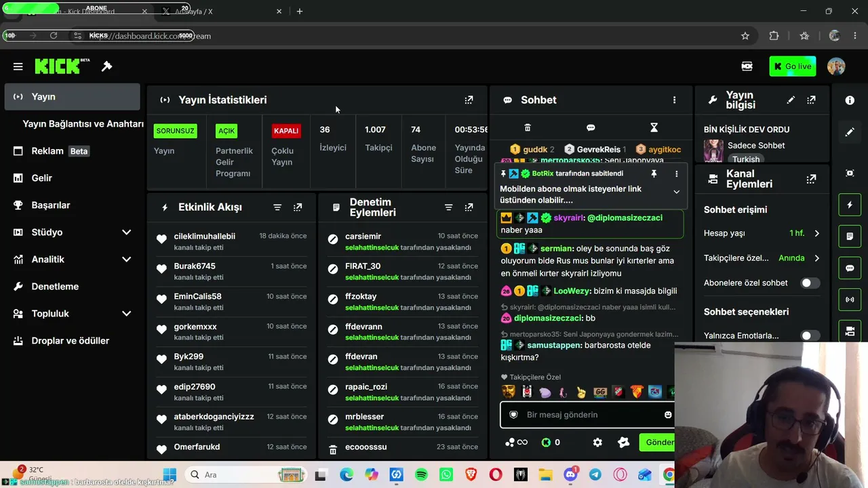Open a new browser tab
The height and width of the screenshot is (488, 868).
tap(300, 12)
